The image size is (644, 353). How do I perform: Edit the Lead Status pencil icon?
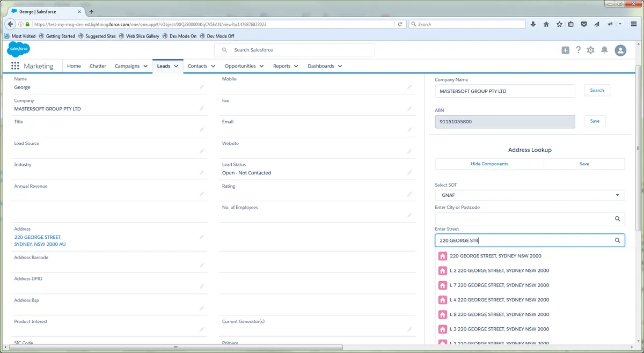(x=409, y=172)
